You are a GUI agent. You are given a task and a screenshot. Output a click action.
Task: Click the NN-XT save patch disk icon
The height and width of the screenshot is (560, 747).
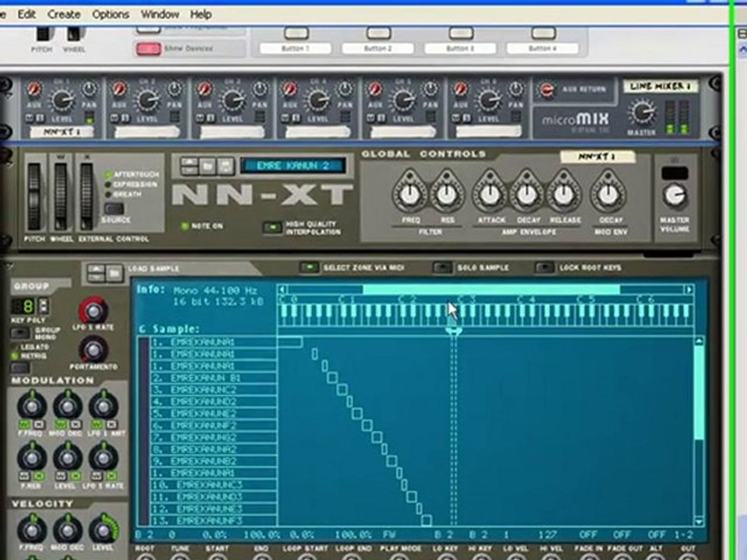click(226, 166)
